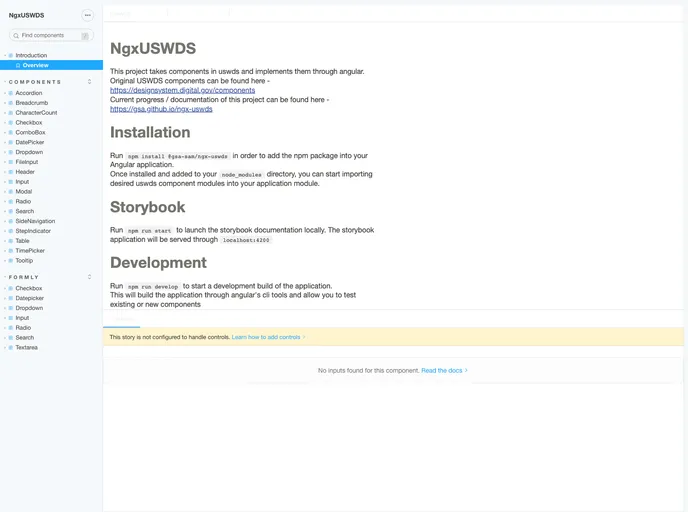This screenshot has height=512, width=688.
Task: Open Dropdown under FORMLY section
Action: click(x=29, y=308)
